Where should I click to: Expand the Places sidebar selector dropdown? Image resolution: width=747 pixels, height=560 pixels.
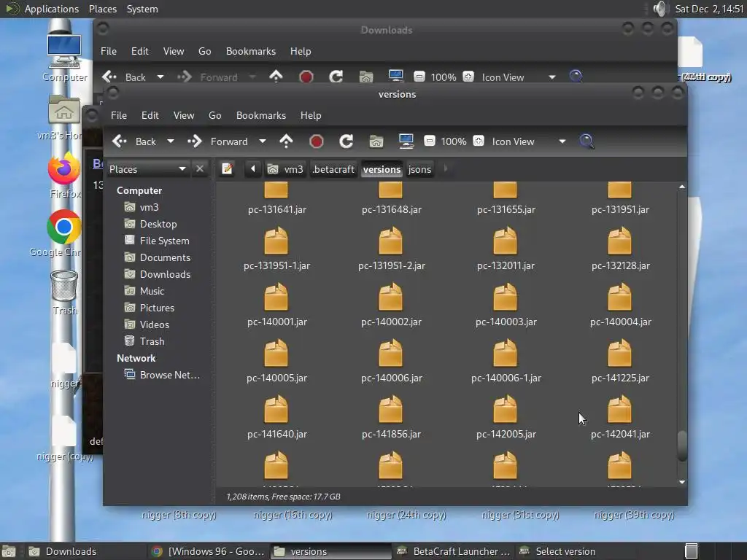pos(182,169)
